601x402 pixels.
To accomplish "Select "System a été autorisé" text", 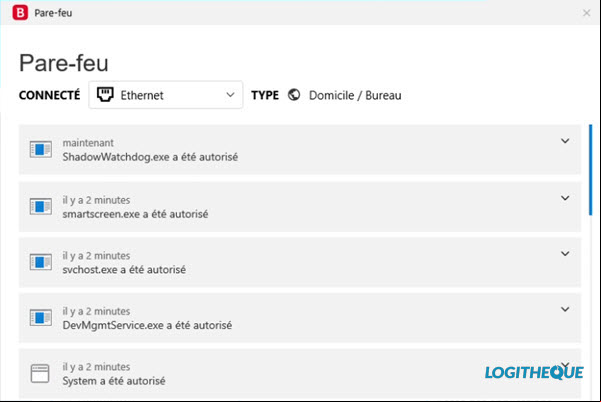I will coord(114,381).
